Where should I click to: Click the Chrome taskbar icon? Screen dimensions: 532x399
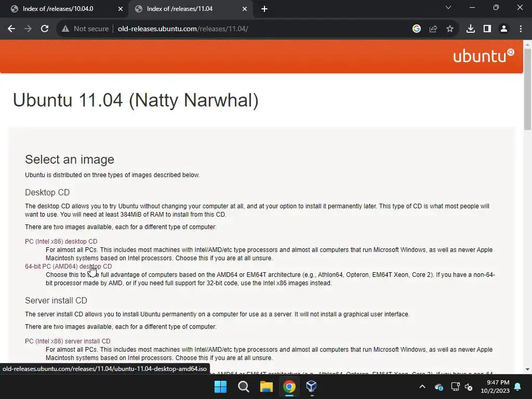click(289, 387)
